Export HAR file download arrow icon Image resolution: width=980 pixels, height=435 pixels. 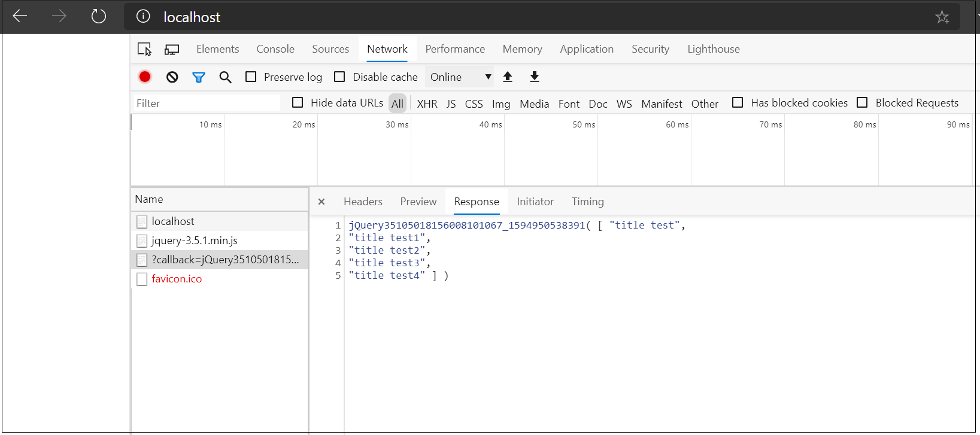[x=535, y=77]
